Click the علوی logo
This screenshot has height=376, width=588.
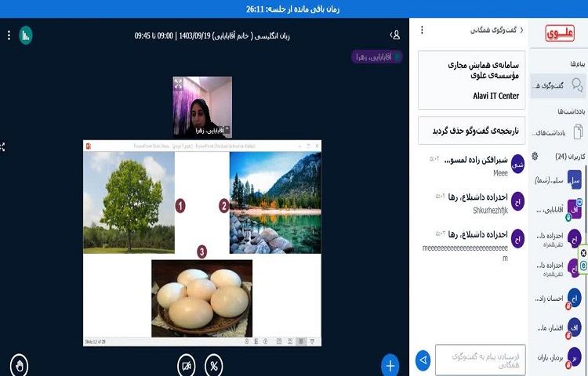(560, 33)
